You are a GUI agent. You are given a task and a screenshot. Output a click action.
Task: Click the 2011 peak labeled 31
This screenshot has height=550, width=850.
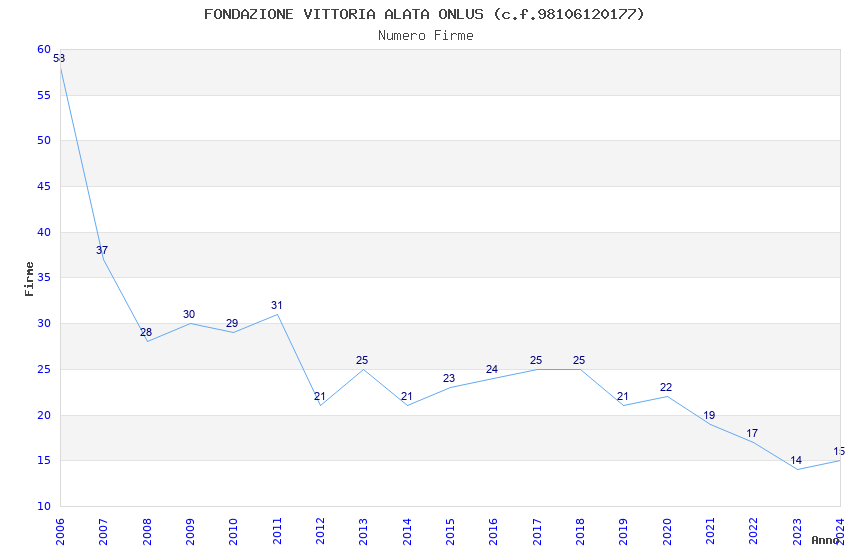tap(277, 314)
